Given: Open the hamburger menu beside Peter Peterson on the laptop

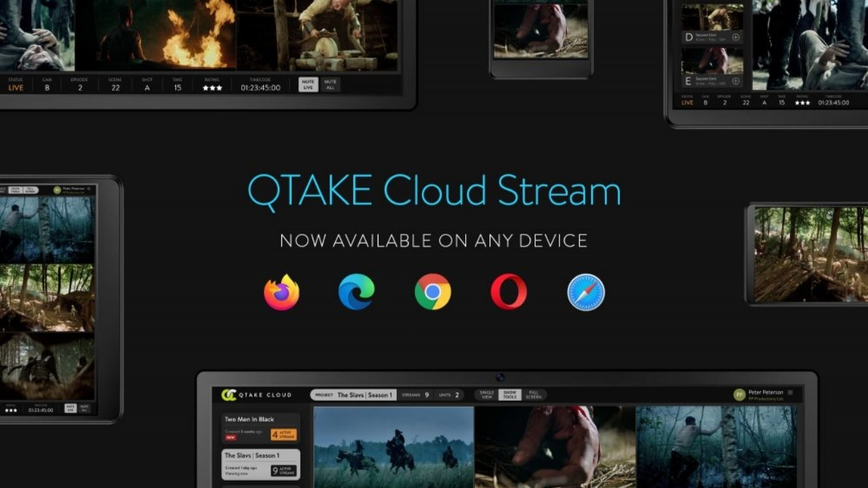Looking at the screenshot, I should (790, 392).
